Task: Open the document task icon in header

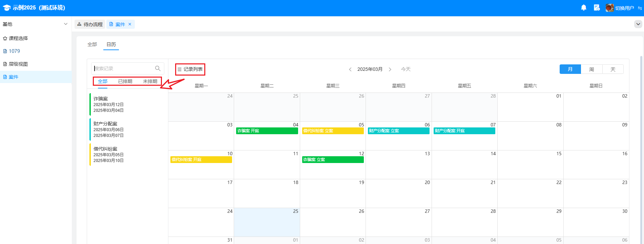Action: tap(597, 7)
